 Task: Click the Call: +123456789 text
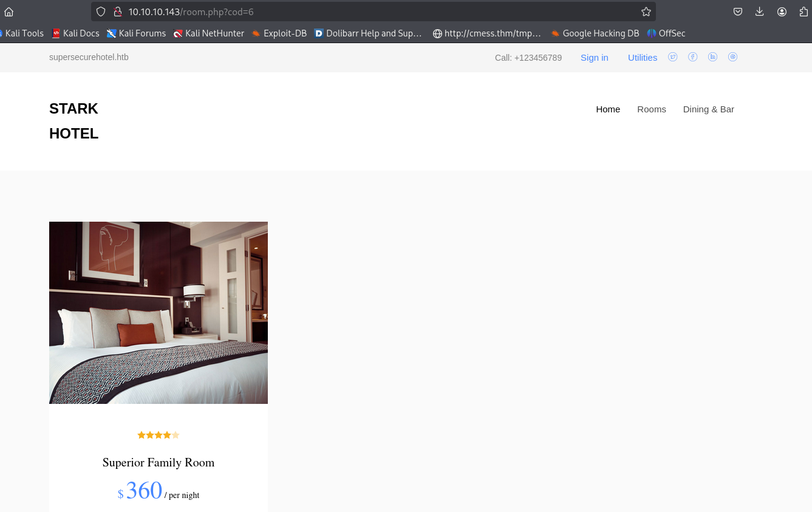(x=528, y=58)
